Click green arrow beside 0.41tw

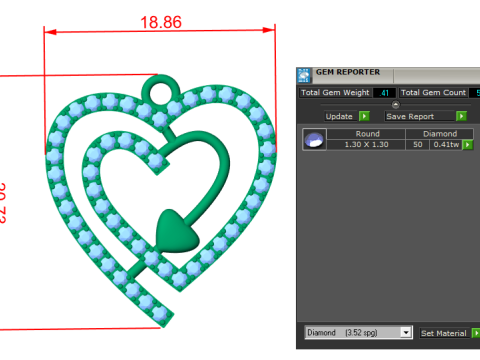(x=468, y=145)
